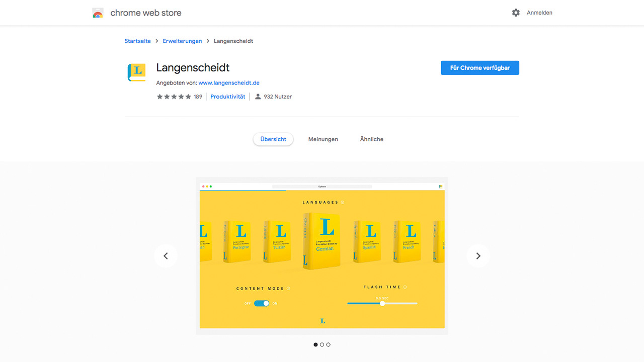Switch to the Meinungen tab
This screenshot has height=362, width=644.
coord(323,139)
